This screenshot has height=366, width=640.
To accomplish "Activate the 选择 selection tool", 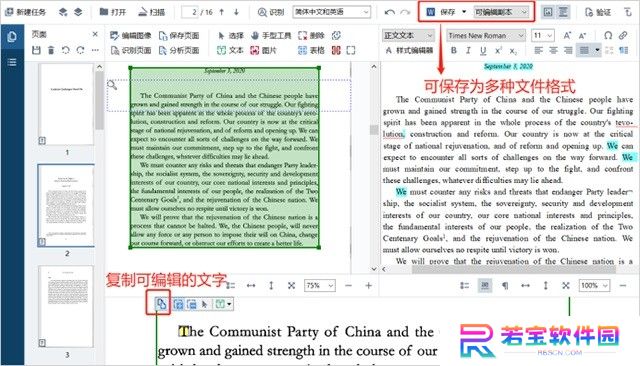I will (231, 36).
